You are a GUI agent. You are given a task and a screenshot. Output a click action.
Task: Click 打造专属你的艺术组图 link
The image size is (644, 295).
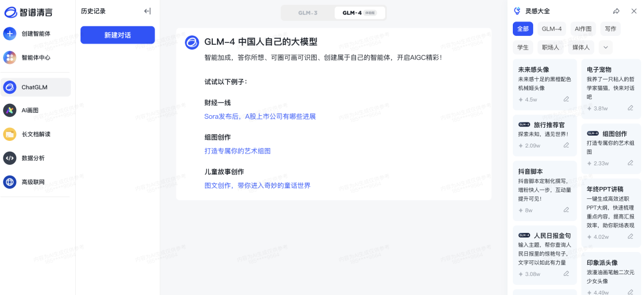click(x=237, y=151)
